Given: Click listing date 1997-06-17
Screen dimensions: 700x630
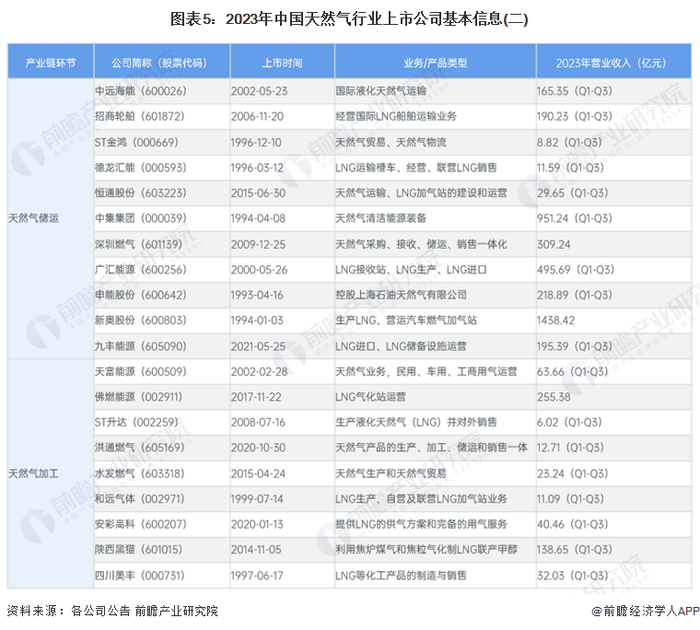Looking at the screenshot, I should coord(257,576).
